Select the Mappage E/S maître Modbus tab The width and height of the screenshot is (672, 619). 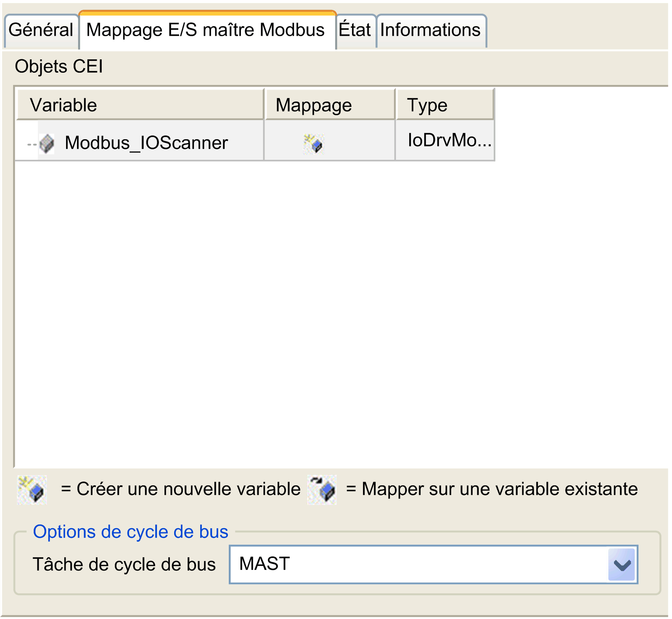point(205,30)
